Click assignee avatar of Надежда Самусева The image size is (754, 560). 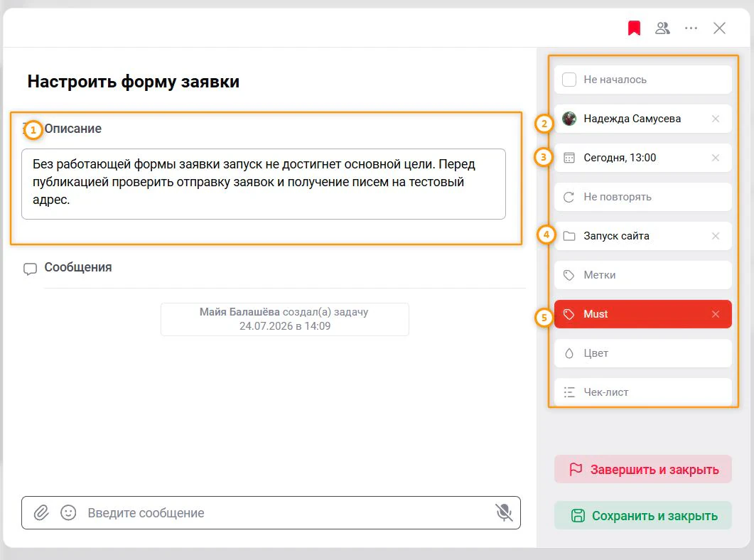[x=569, y=118]
